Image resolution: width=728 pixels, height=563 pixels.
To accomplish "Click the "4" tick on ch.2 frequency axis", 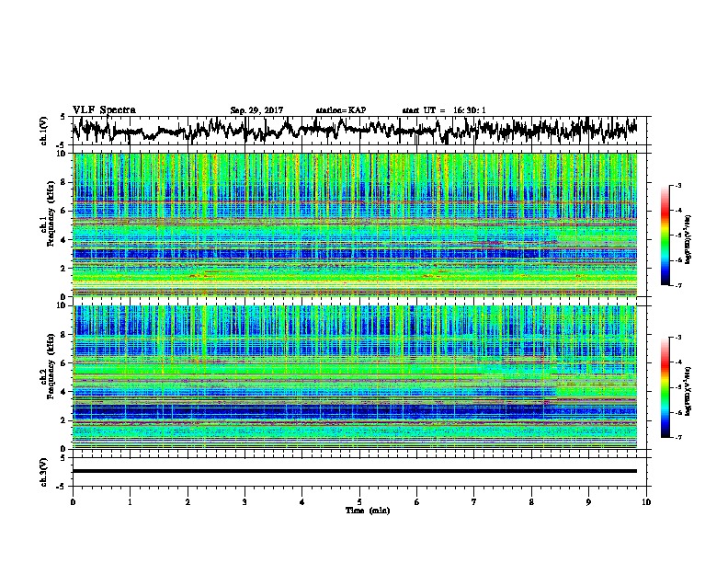I will coord(64,392).
